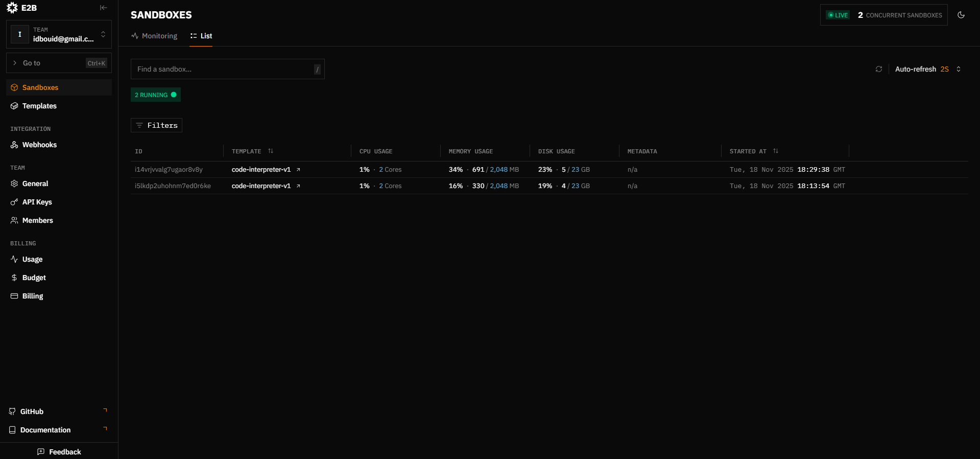
Task: Open external link for first code-interpreter-v1 template
Action: click(x=298, y=170)
